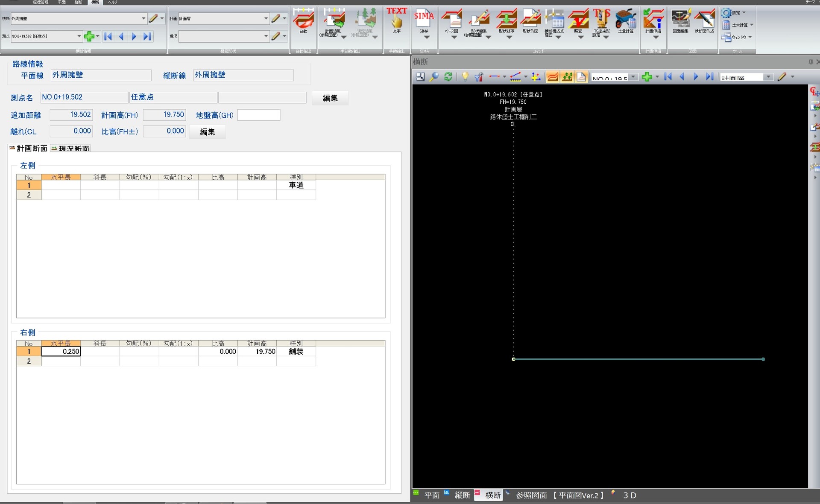Click the lightbulb icon in 横断 toolbar

465,77
